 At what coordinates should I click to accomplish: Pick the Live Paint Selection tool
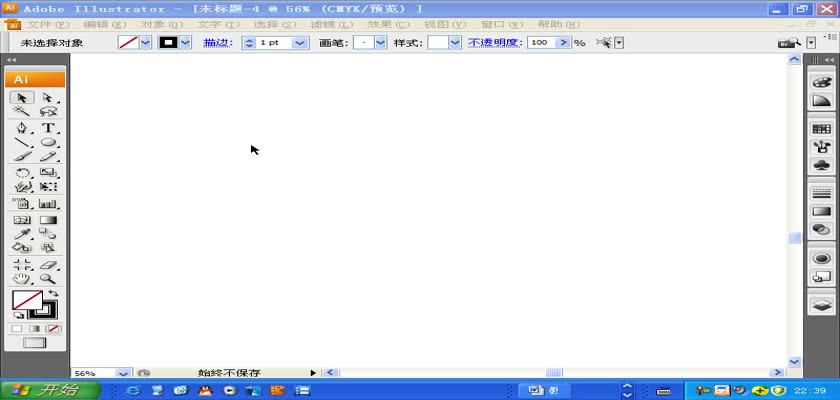(x=48, y=247)
